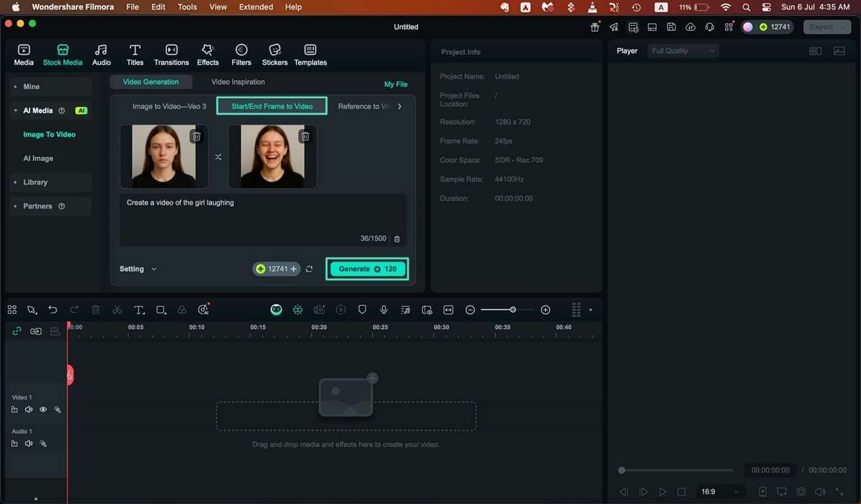This screenshot has height=504, width=861.
Task: Zoom in the timeline with plus icon
Action: tap(546, 310)
